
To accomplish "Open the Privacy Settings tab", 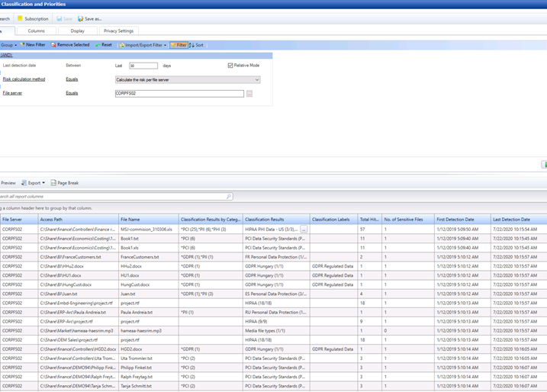I will (118, 31).
